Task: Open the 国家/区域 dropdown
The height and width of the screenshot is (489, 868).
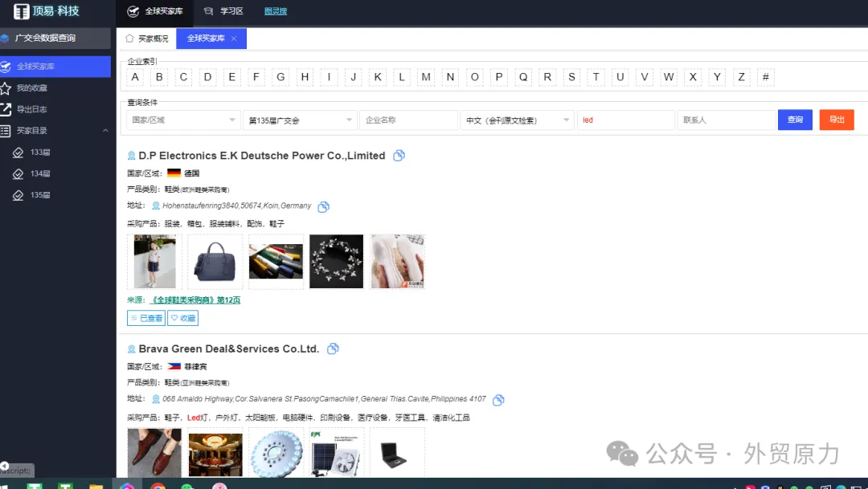Action: [x=183, y=120]
